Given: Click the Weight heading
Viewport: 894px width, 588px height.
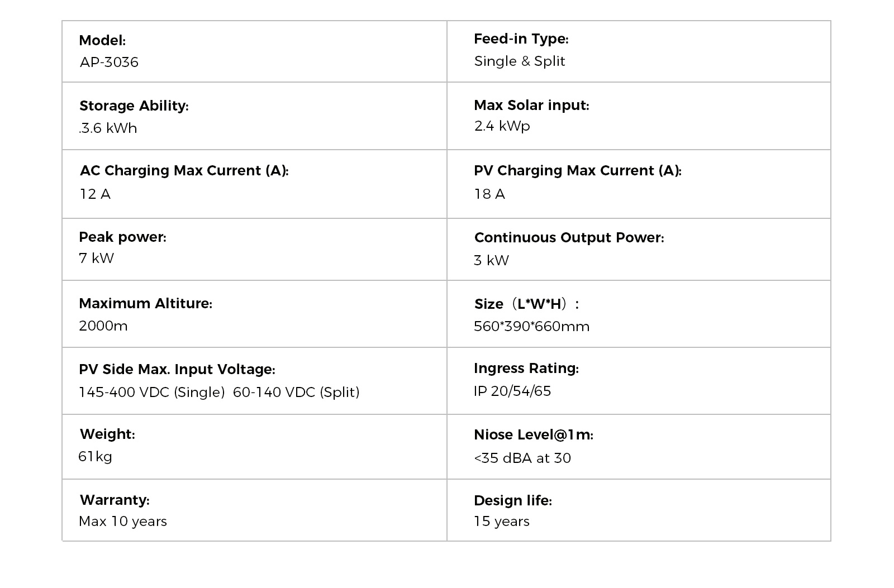Looking at the screenshot, I should (x=107, y=434).
